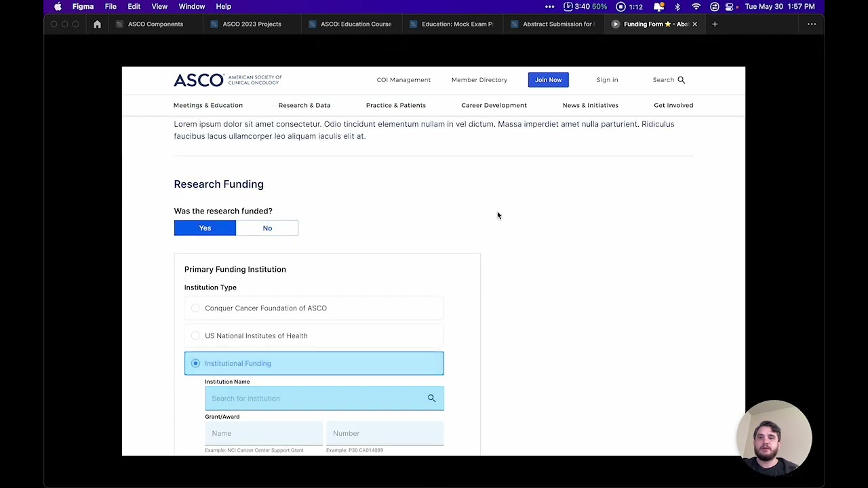Open the View menu in menu bar
868x488 pixels.
pyautogui.click(x=159, y=7)
